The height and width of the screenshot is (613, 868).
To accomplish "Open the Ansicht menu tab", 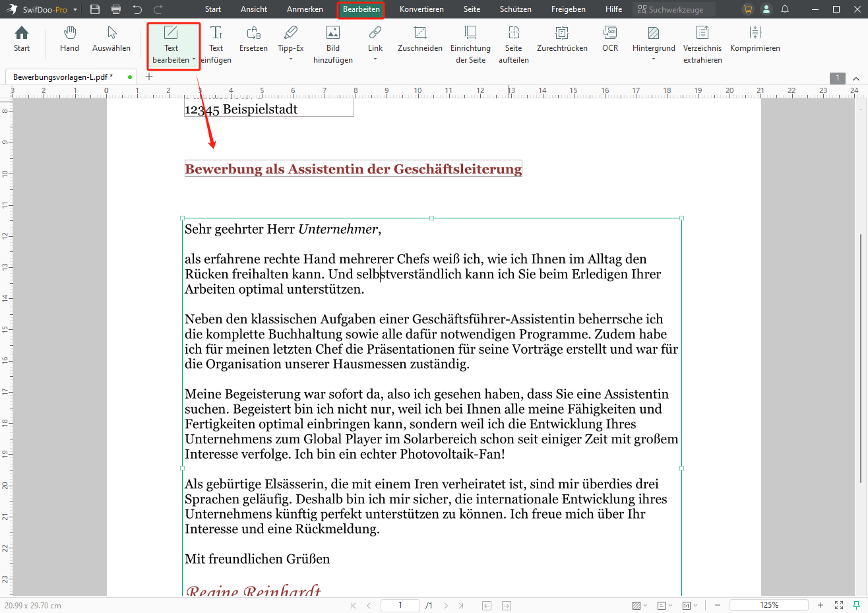I will (254, 9).
